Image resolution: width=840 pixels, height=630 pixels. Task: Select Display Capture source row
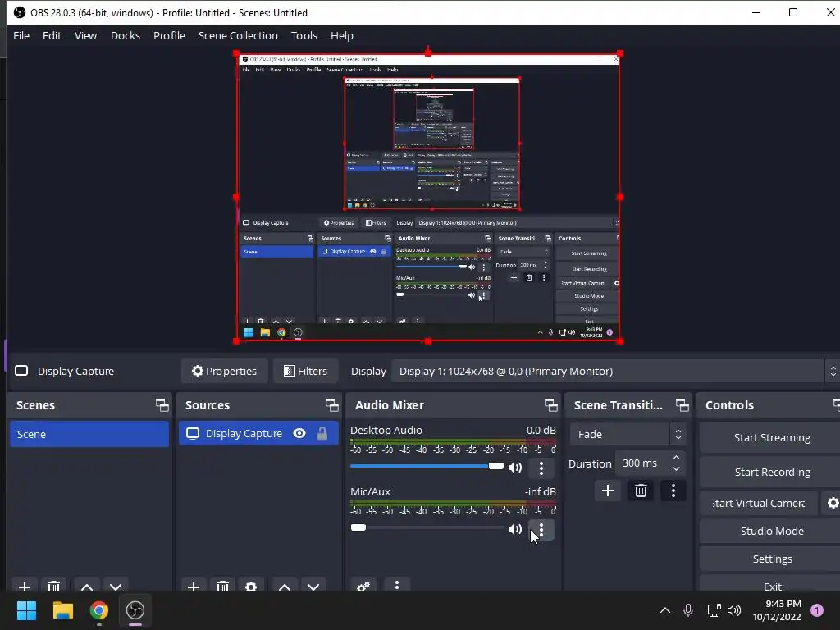point(258,433)
